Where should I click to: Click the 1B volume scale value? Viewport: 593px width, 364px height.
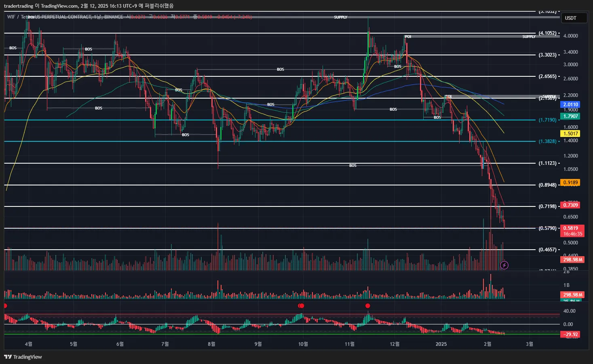566,285
